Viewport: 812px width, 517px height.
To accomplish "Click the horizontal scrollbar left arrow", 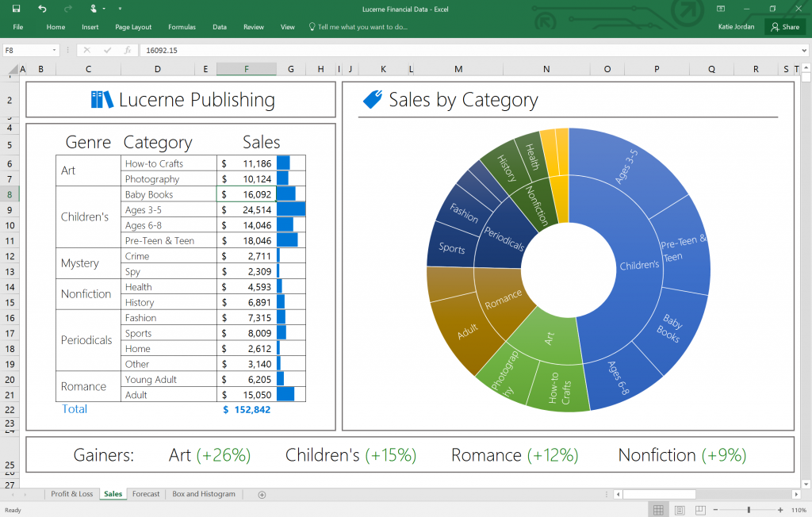I will (x=618, y=494).
